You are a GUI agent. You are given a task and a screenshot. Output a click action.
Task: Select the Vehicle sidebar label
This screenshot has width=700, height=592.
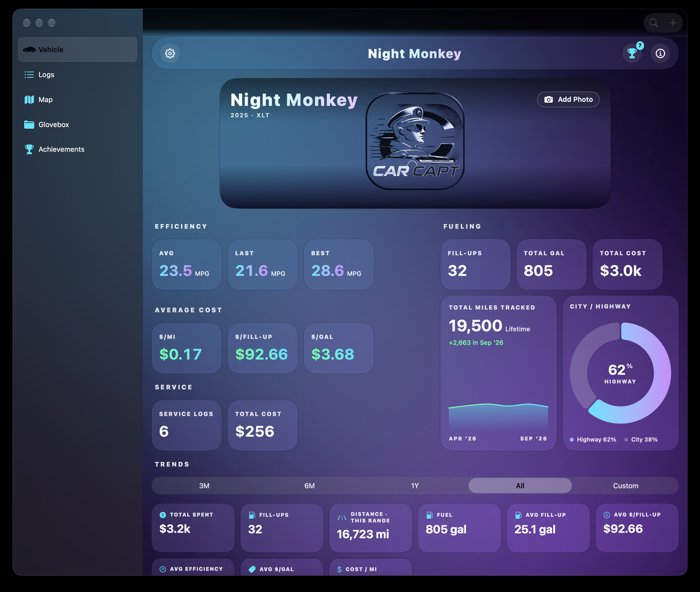pos(51,50)
